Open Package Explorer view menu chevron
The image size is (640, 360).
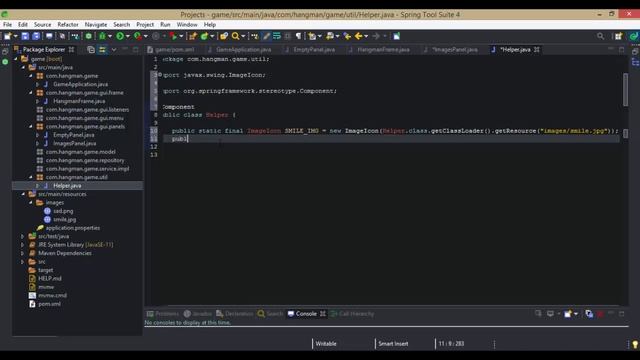click(114, 49)
